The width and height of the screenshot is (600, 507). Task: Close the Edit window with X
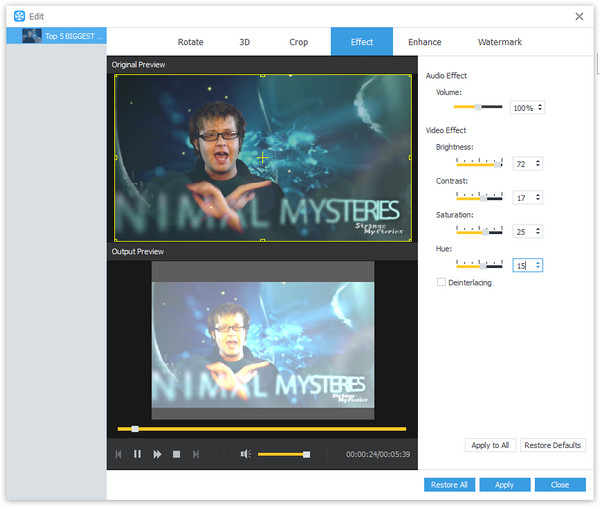[579, 16]
